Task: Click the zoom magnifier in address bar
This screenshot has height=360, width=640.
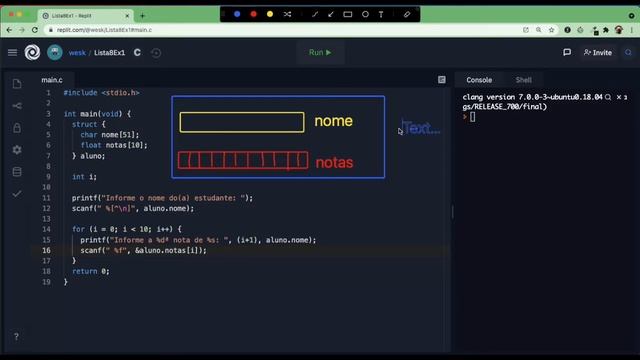Action: coord(539,30)
